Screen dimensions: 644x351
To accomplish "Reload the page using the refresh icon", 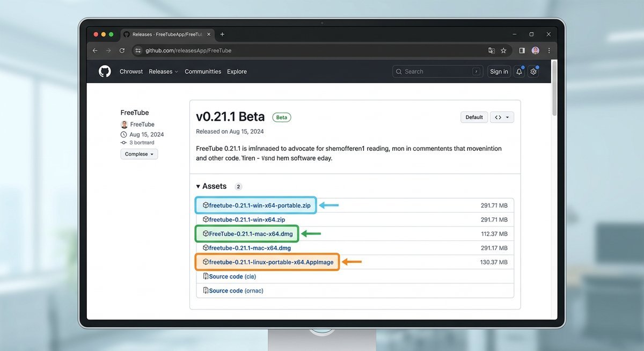I will (x=122, y=50).
